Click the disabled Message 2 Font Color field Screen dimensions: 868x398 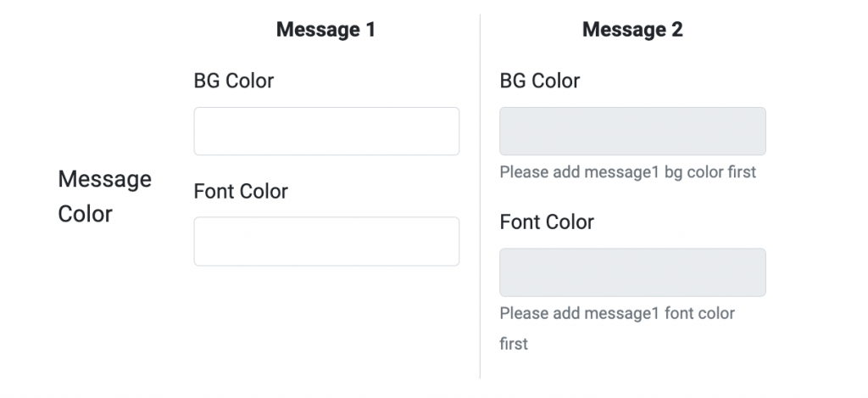[x=632, y=272]
